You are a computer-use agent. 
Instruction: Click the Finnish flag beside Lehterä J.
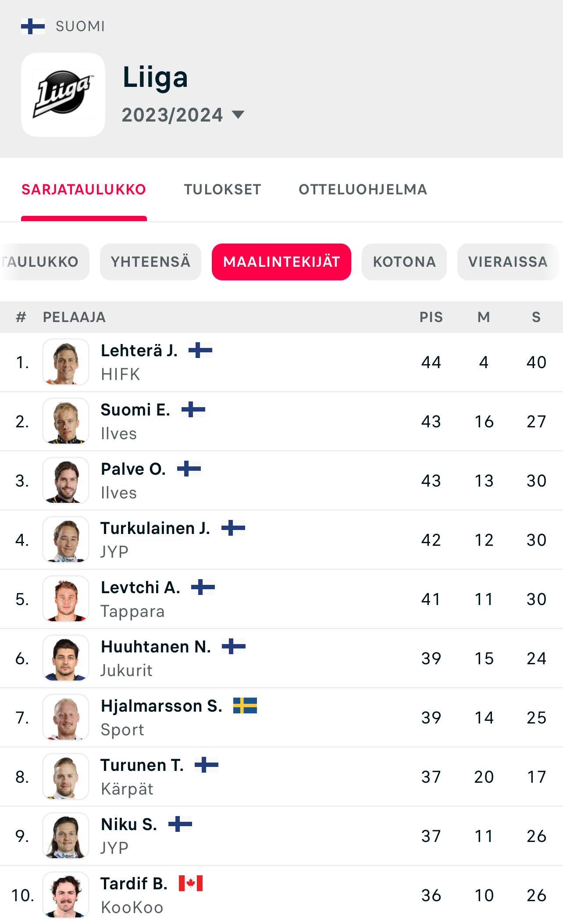pos(200,350)
